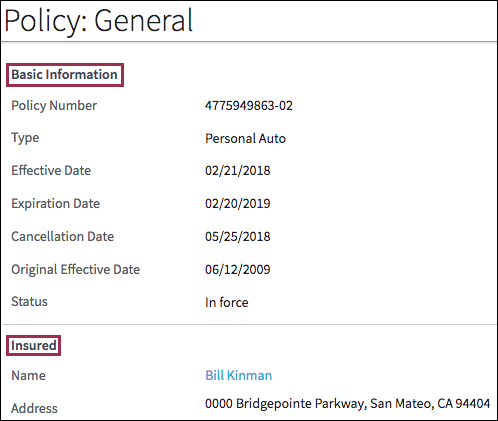Select the 06/12/2009 original effective date

click(x=238, y=269)
